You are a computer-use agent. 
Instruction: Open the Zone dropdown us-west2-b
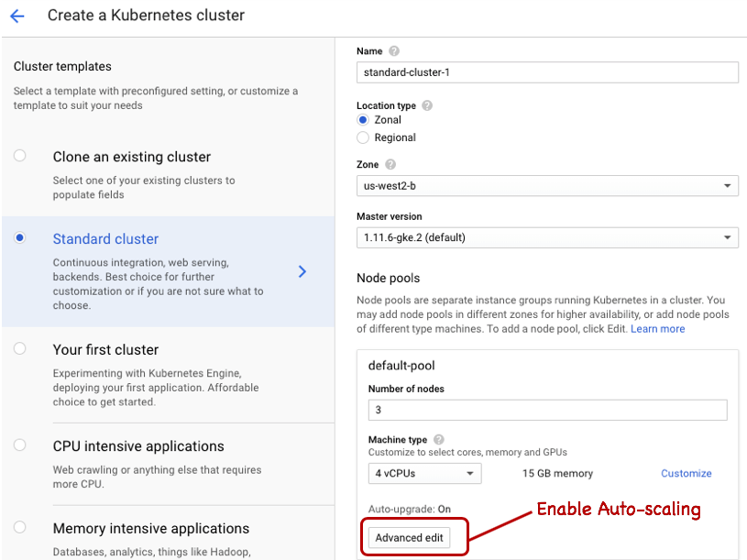click(x=547, y=186)
